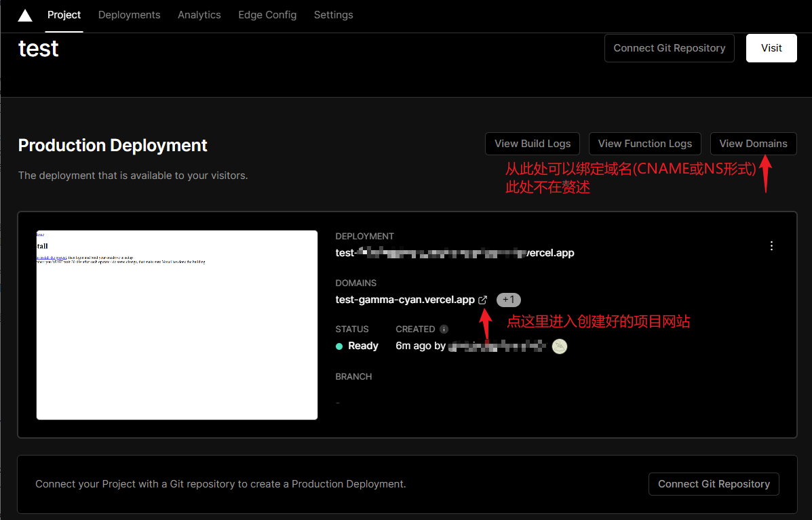Open the external link icon beside the domain
Screen dimensions: 812x520
point(482,300)
